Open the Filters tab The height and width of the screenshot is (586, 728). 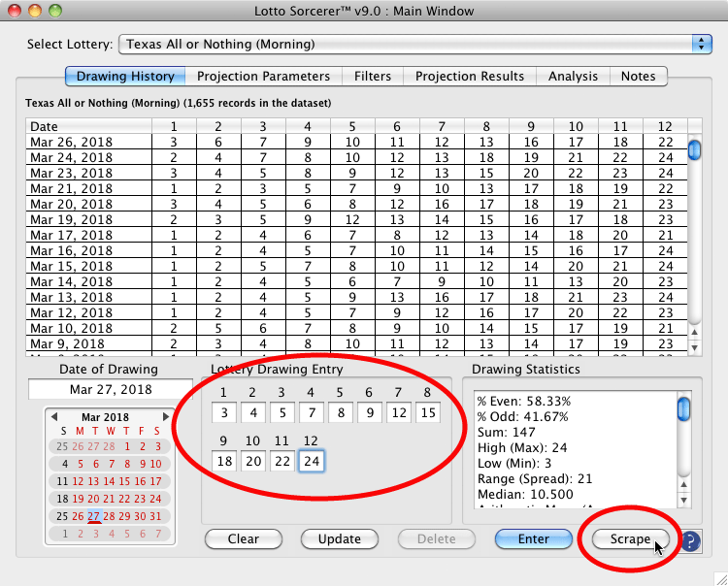373,76
